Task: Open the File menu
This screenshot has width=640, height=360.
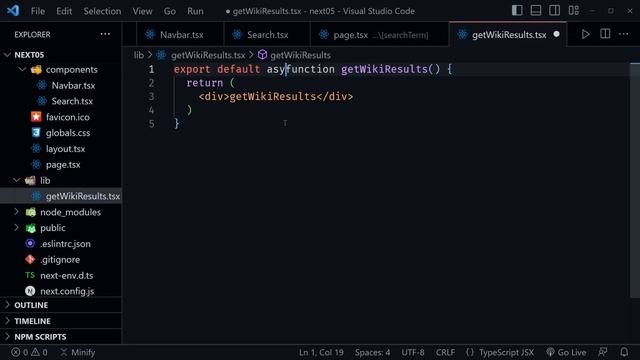Action: pos(38,11)
